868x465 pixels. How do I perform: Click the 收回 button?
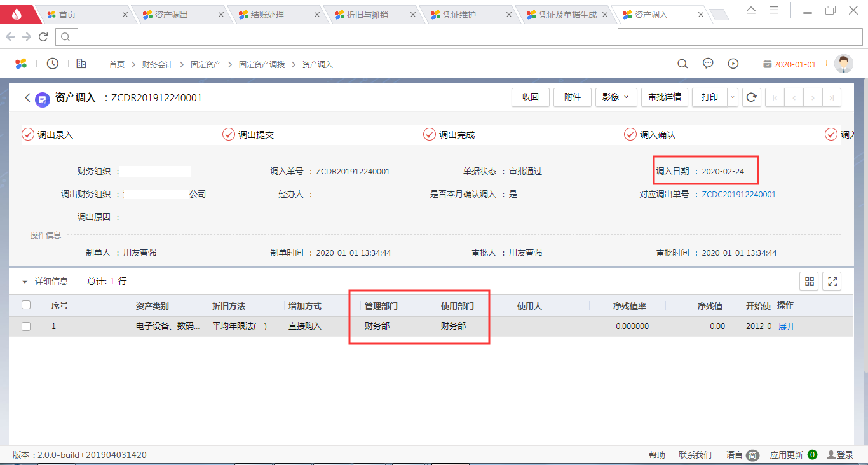[x=531, y=97]
